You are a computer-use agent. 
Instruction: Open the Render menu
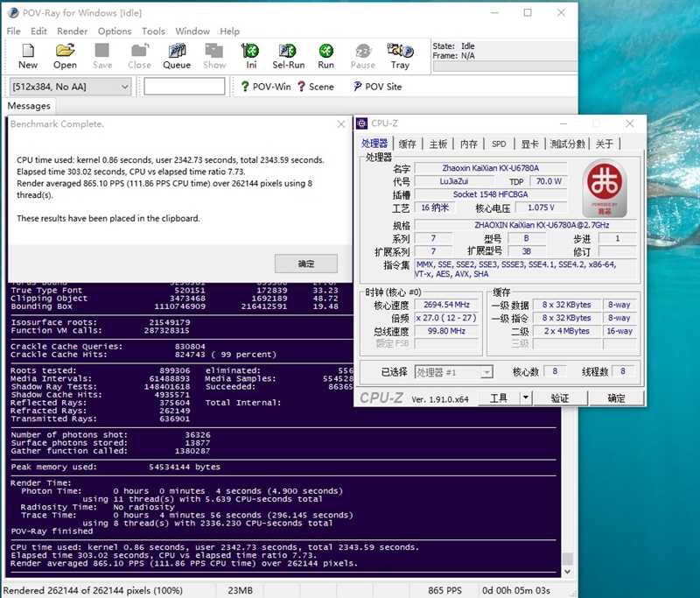point(73,31)
